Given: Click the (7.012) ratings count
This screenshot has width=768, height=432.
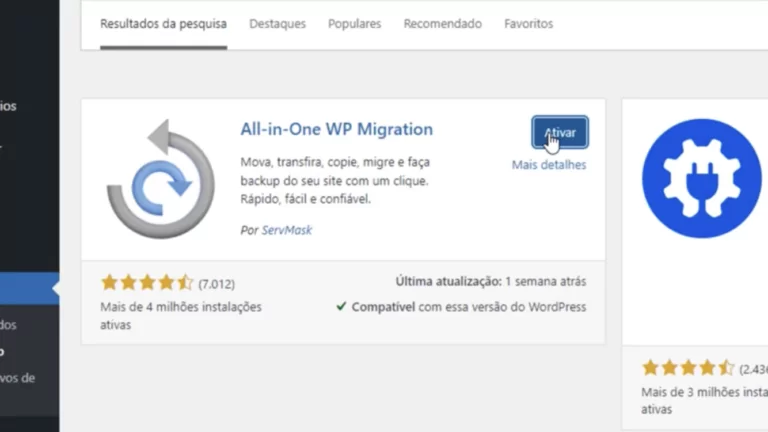Looking at the screenshot, I should 216,284.
